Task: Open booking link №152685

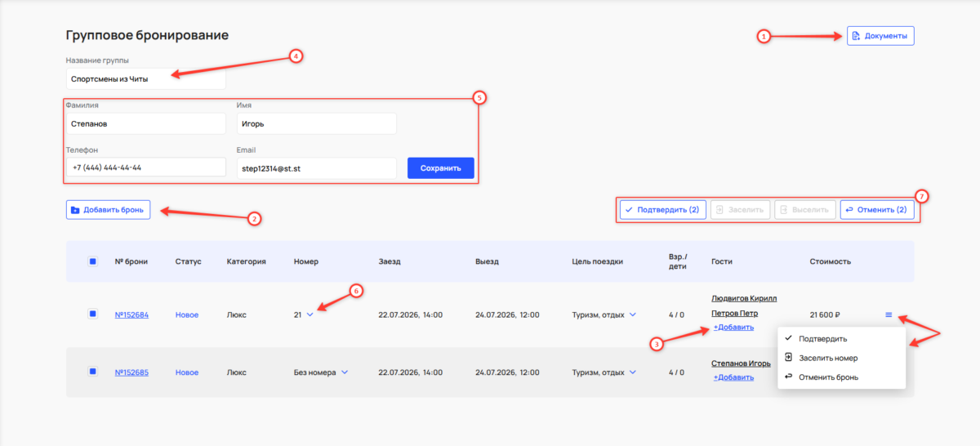Action: tap(131, 372)
